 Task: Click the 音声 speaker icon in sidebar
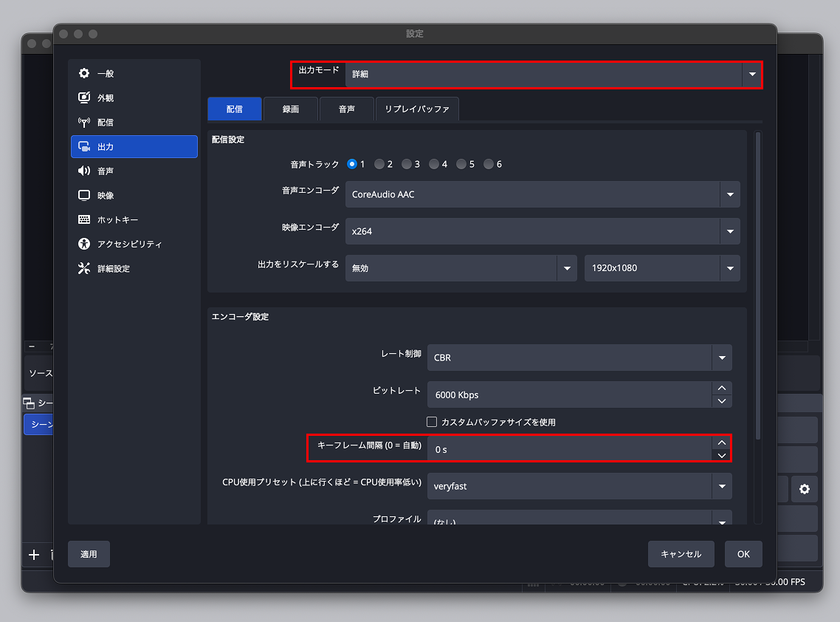point(84,171)
